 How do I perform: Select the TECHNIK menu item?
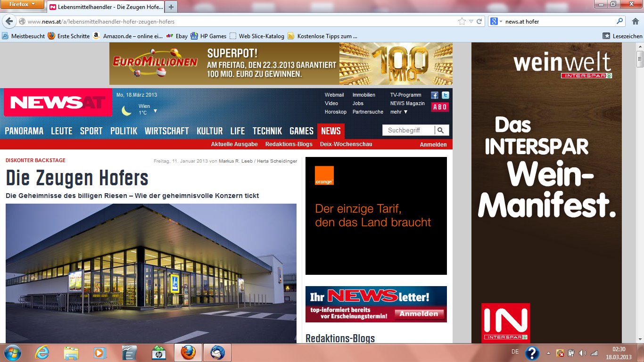click(x=267, y=131)
